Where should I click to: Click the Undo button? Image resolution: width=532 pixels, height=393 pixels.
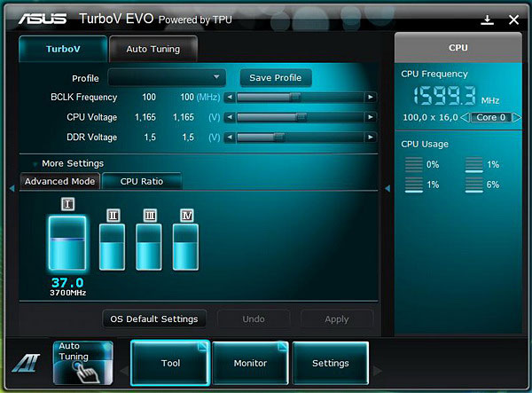pos(254,319)
